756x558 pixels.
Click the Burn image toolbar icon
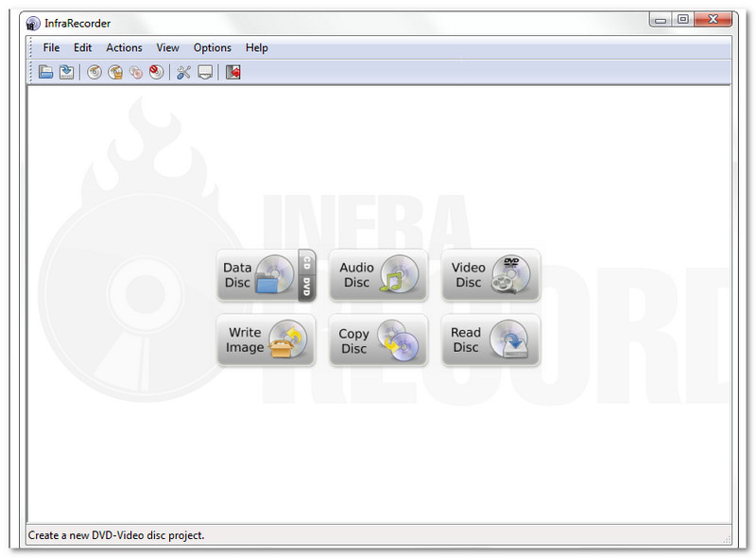click(x=115, y=73)
